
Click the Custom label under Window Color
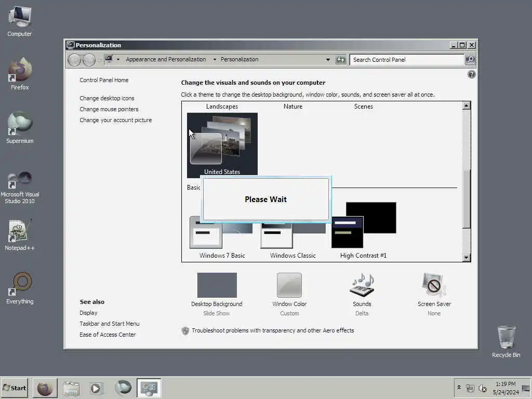(289, 313)
